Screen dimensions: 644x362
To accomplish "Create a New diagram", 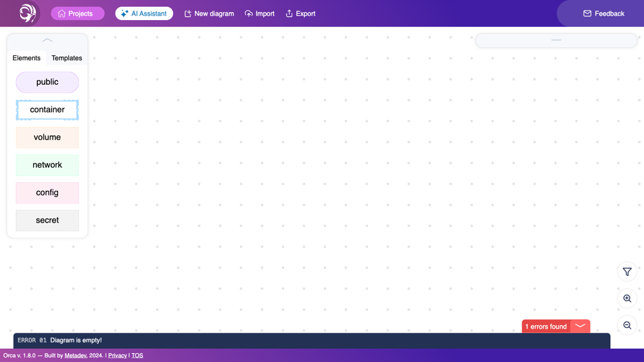I will tap(209, 13).
